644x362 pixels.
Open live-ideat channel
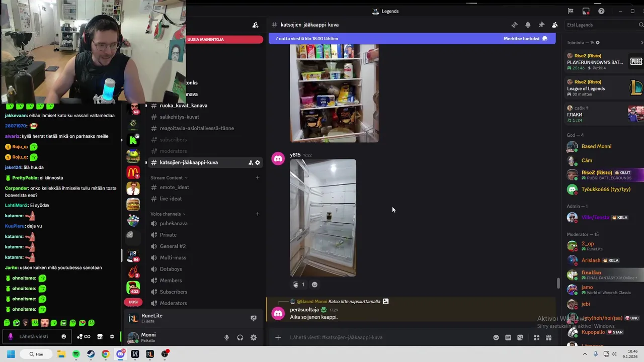[x=171, y=199]
